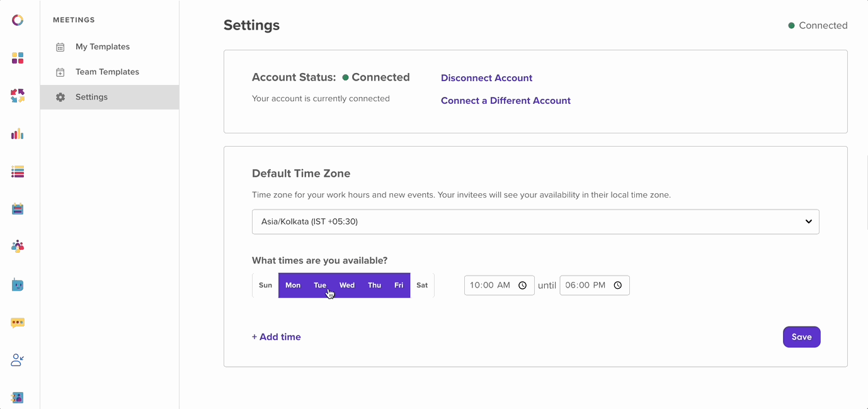Click the Default Time Zone heading
This screenshot has width=868, height=409.
pos(301,174)
